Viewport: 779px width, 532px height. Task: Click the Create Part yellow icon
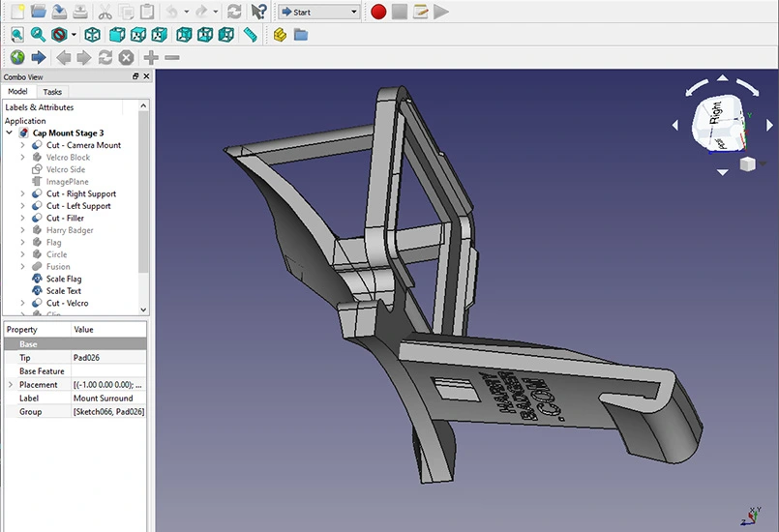coord(280,35)
